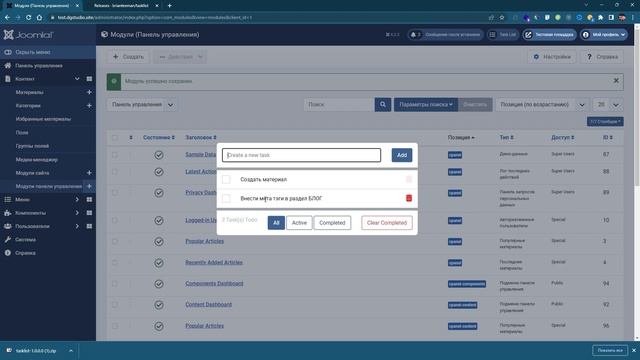Toggle published state of Components Dashboard

click(159, 284)
